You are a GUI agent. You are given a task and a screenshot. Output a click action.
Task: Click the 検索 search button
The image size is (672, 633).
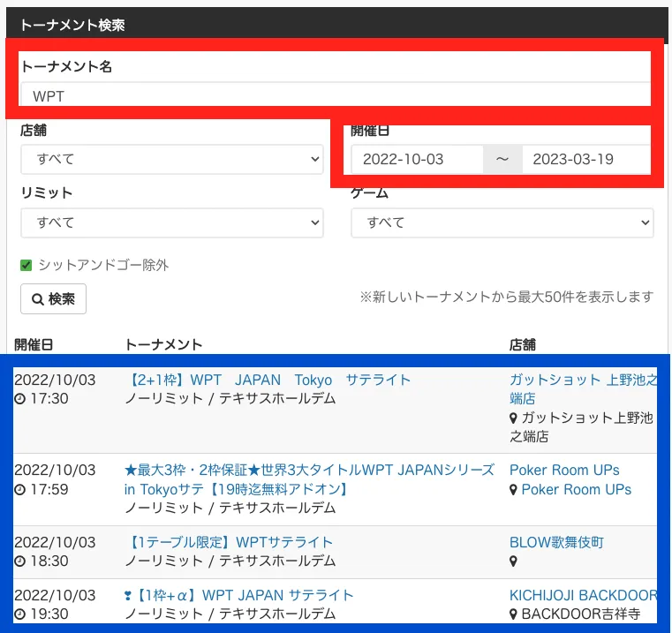click(x=53, y=298)
